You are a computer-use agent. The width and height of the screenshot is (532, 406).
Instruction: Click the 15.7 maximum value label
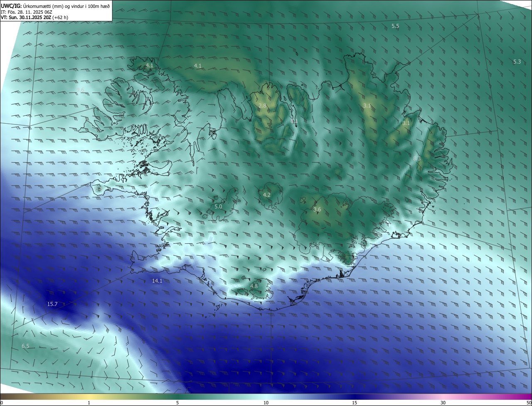[52, 304]
